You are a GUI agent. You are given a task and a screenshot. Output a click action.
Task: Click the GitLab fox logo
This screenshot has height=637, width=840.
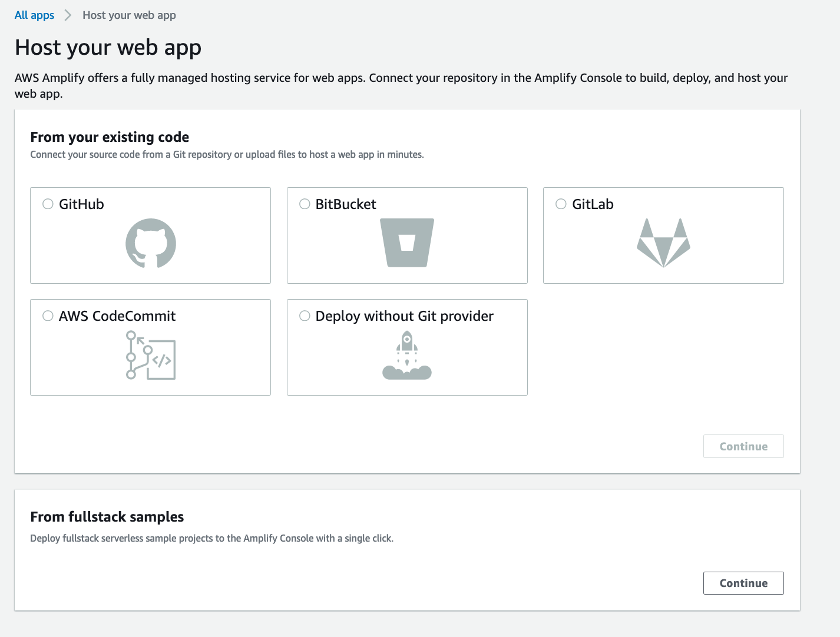[x=663, y=243]
